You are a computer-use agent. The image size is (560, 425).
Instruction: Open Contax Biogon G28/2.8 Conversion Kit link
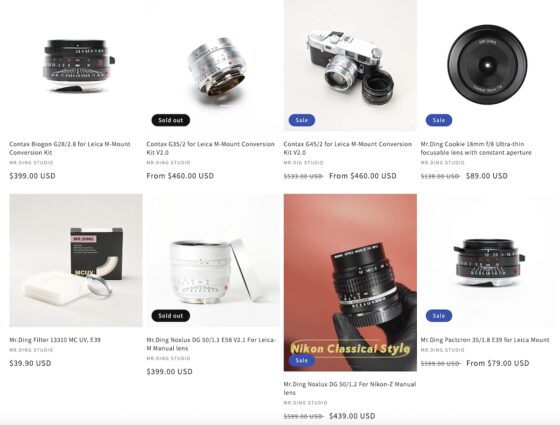pyautogui.click(x=70, y=148)
